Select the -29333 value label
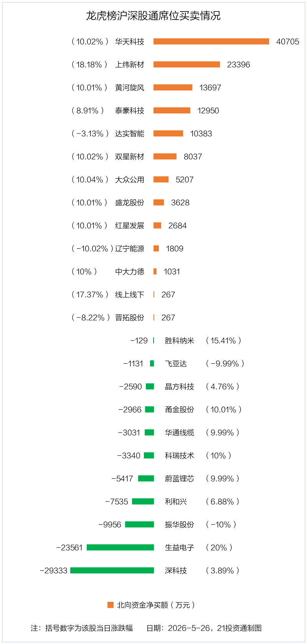307x644 pixels. (x=53, y=570)
